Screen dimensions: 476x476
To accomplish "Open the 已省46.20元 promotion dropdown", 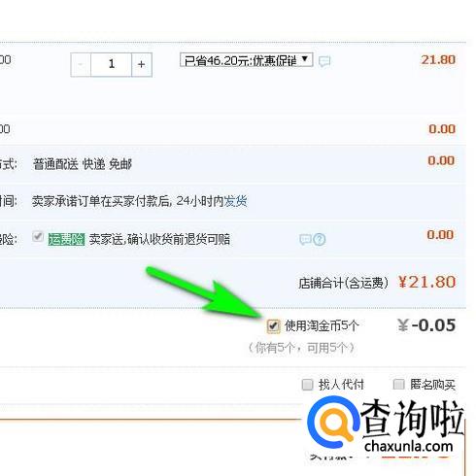I will pyautogui.click(x=246, y=60).
